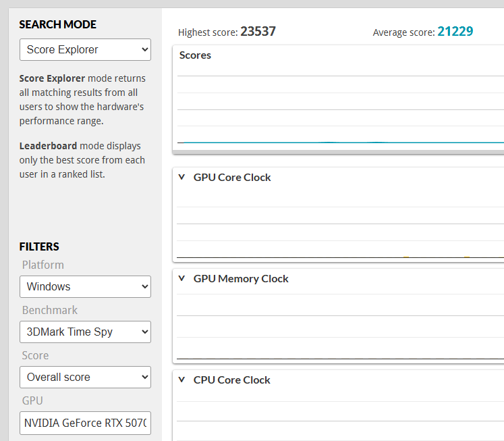The width and height of the screenshot is (504, 441).
Task: Click the GPU filter text field
Action: [85, 423]
